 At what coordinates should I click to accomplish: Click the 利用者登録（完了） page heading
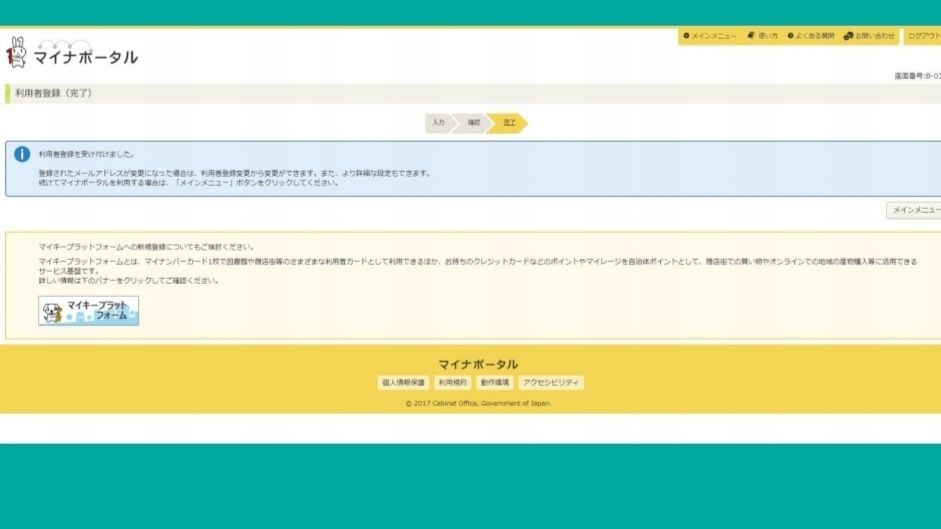(54, 93)
